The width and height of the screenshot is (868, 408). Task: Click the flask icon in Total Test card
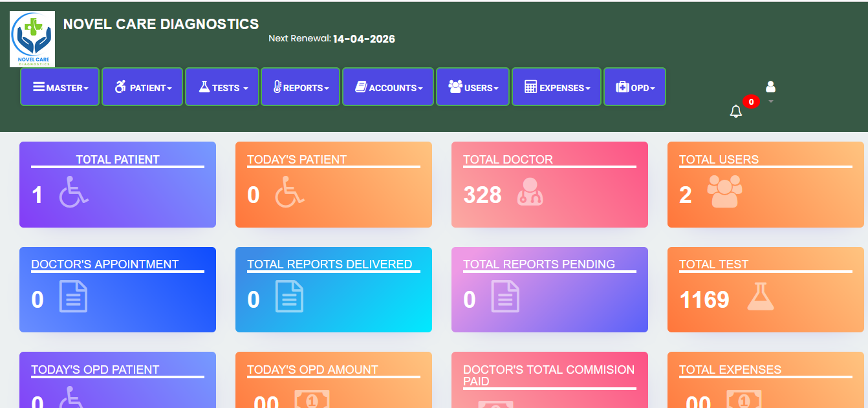760,297
